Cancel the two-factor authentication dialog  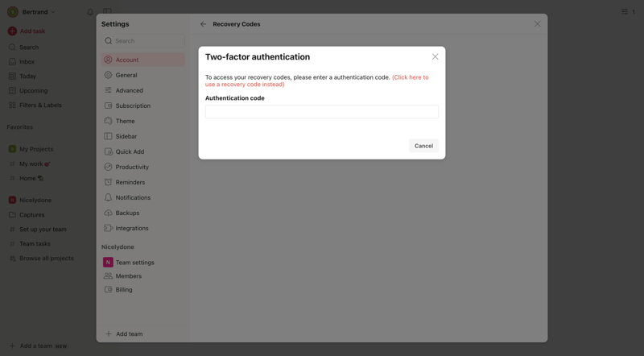pyautogui.click(x=423, y=146)
